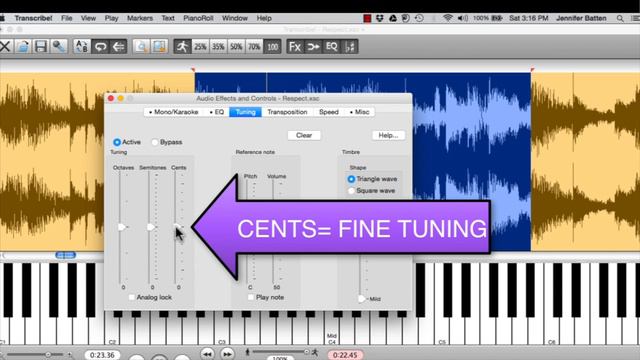This screenshot has width=640, height=360.
Task: Open the Help menu
Action: (264, 18)
